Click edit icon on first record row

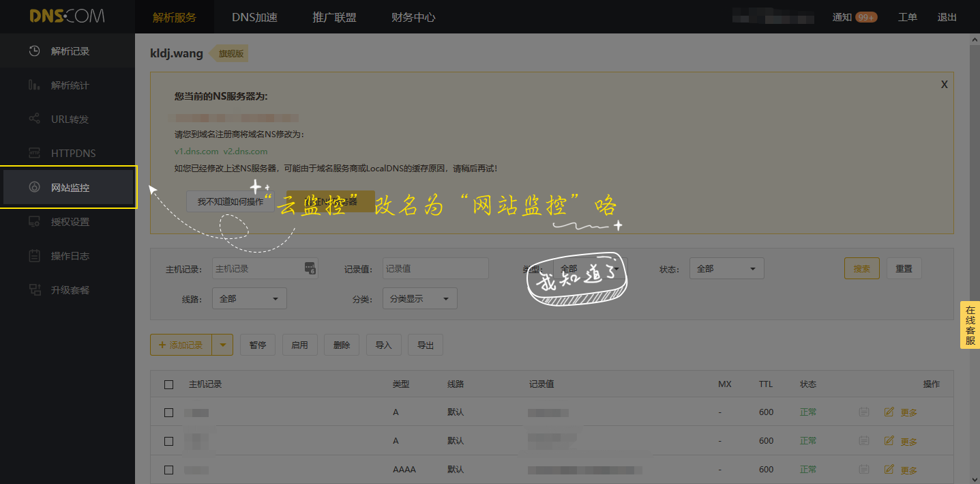coord(889,412)
